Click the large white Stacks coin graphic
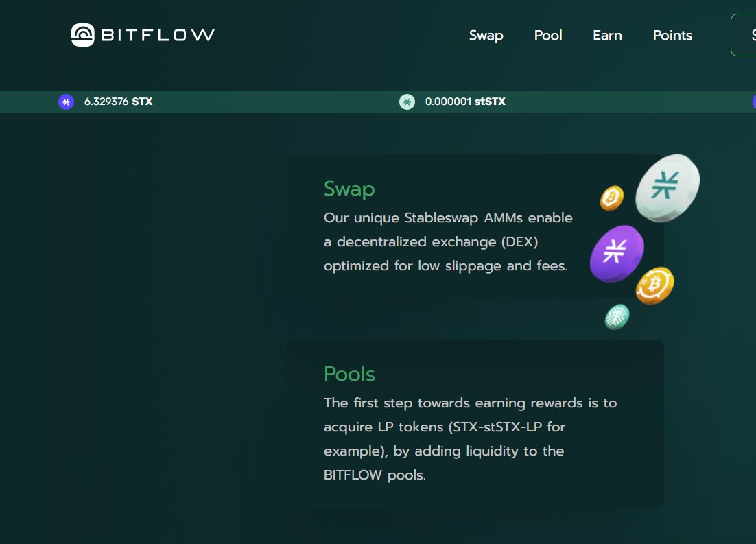The height and width of the screenshot is (544, 756). coord(668,188)
